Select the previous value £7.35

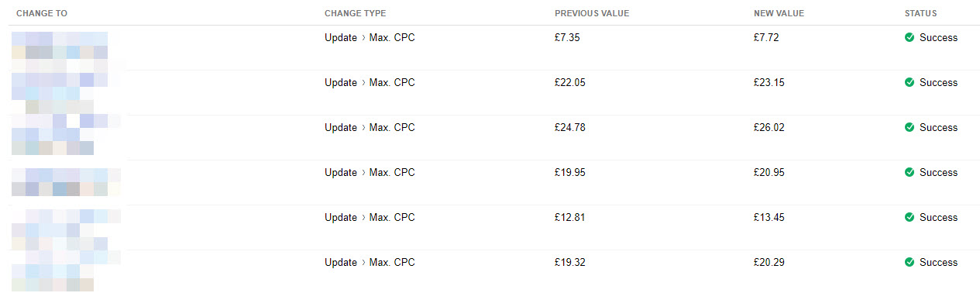click(567, 37)
